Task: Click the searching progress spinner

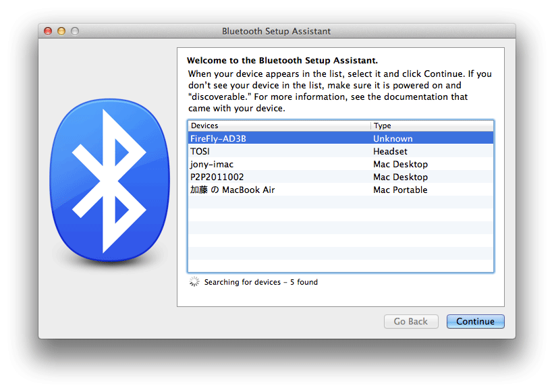Action: [x=194, y=281]
